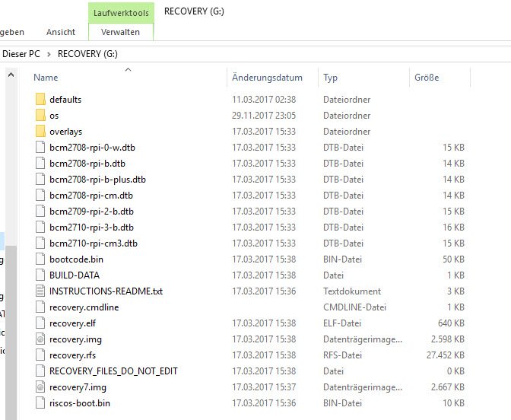Click the navigation pane scroll-up arrow

(11, 75)
